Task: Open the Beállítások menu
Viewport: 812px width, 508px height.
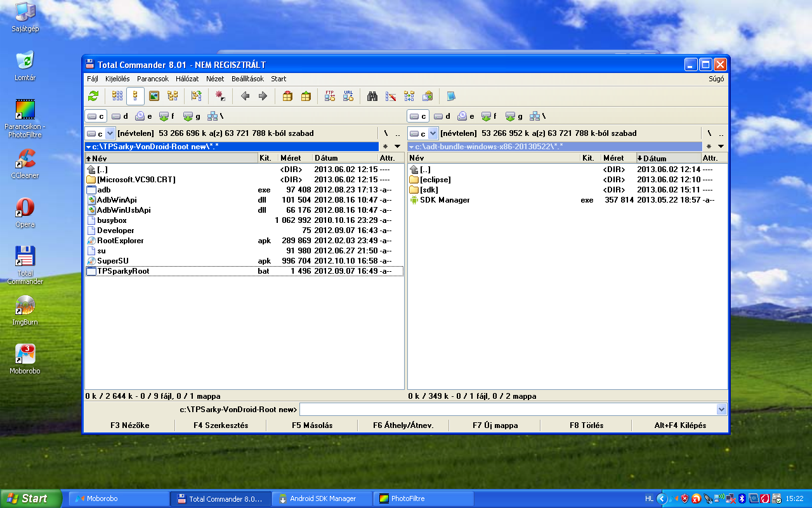Action: click(x=247, y=79)
